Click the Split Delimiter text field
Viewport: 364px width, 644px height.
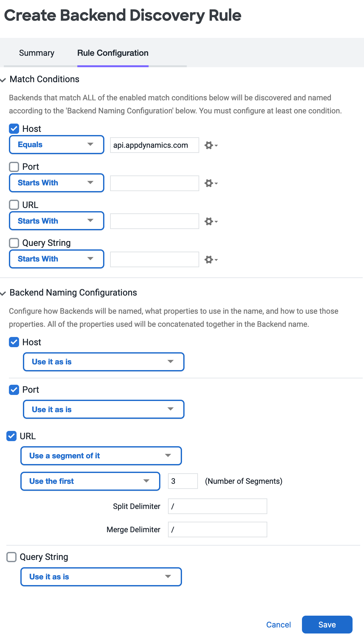coord(217,506)
